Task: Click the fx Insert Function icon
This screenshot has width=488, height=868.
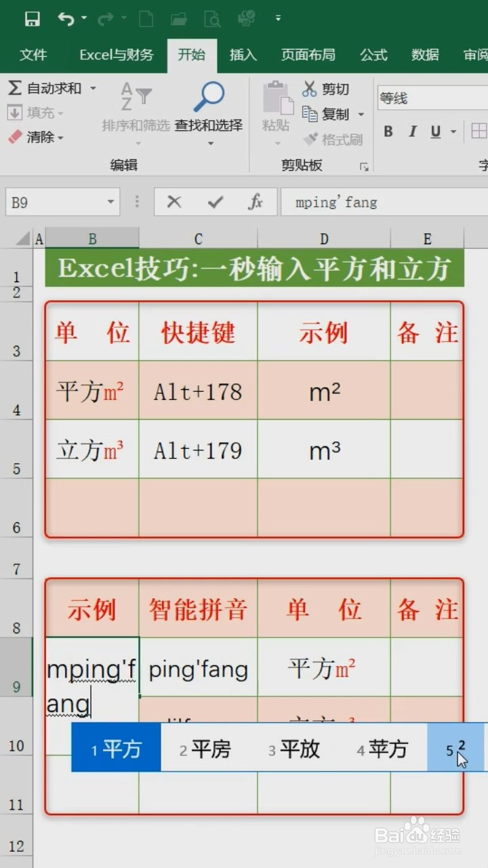Action: [256, 202]
